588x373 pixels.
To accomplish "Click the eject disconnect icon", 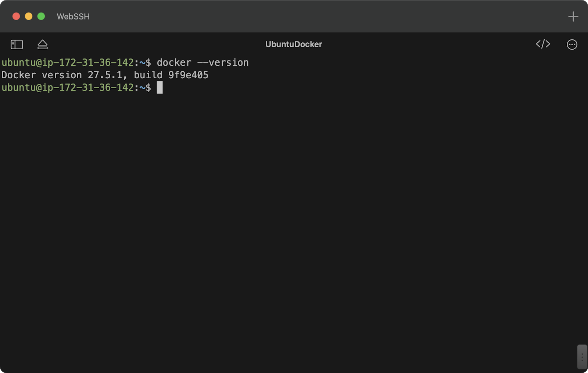I will pyautogui.click(x=43, y=45).
